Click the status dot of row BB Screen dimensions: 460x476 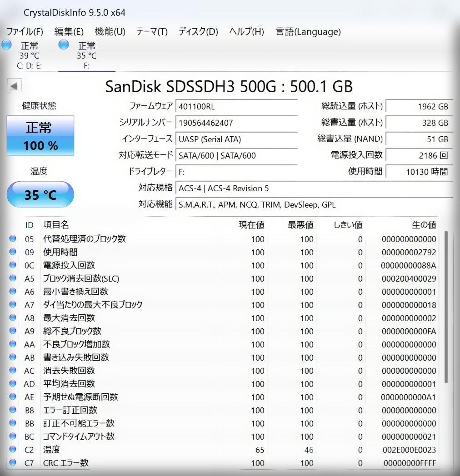(13, 423)
